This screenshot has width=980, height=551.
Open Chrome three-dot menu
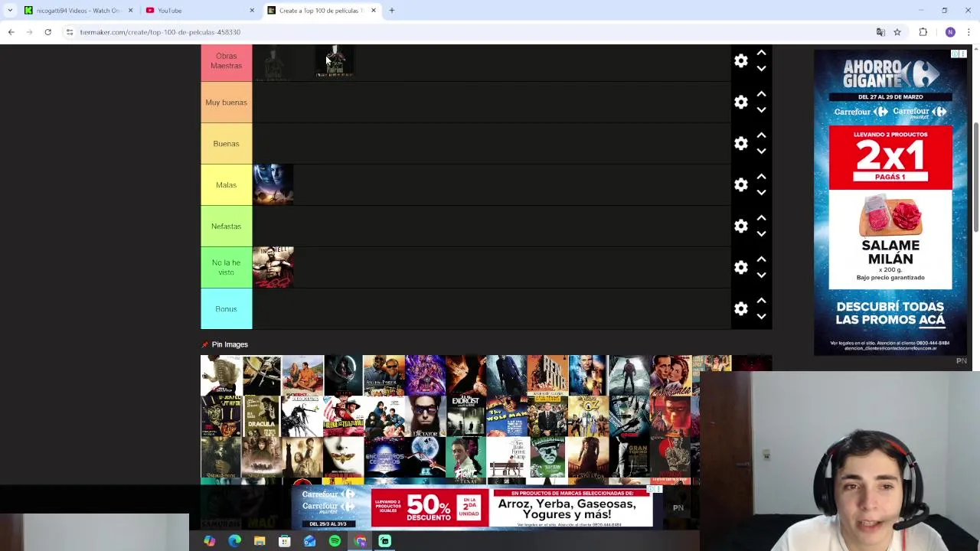(969, 32)
